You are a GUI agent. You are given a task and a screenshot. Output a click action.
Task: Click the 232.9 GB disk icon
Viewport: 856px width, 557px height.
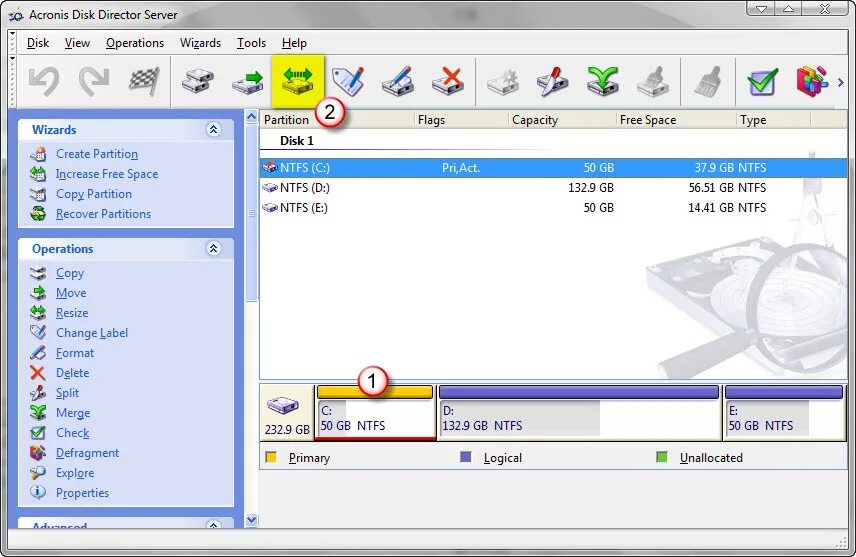coord(283,406)
